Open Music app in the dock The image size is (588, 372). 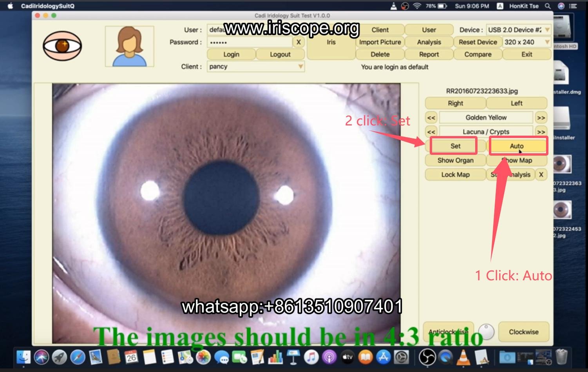point(311,357)
